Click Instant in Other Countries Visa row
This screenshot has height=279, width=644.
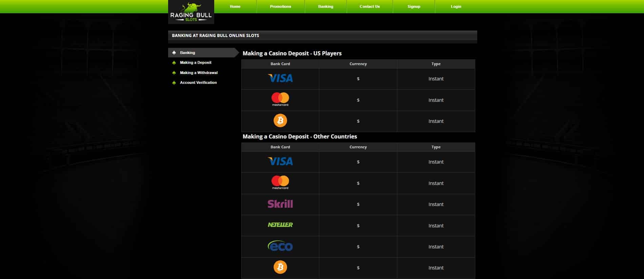(x=436, y=162)
